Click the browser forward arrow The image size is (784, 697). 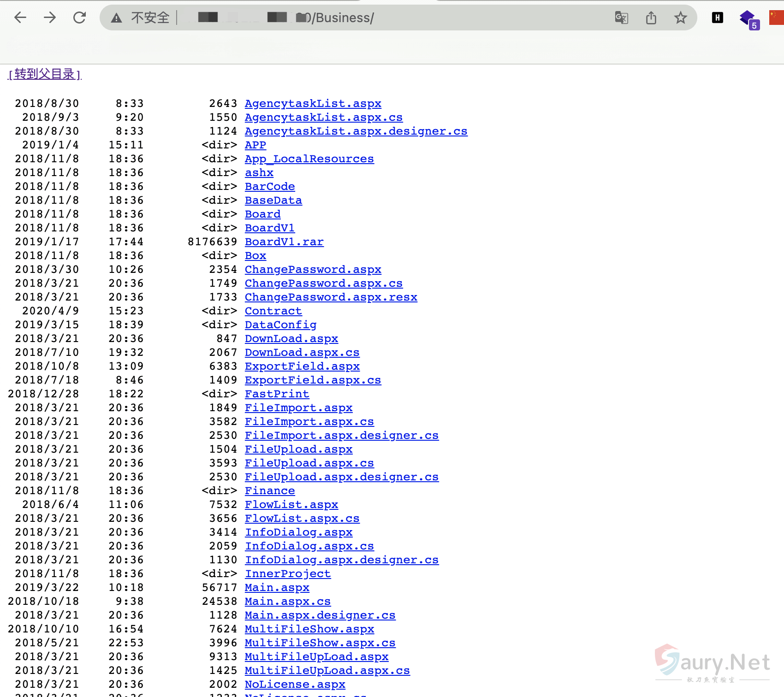[x=50, y=18]
